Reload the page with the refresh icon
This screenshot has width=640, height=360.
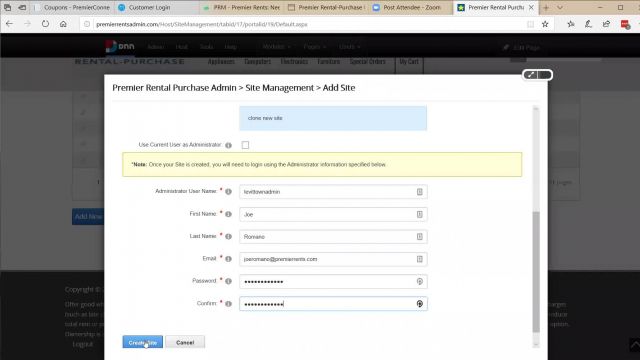45,24
